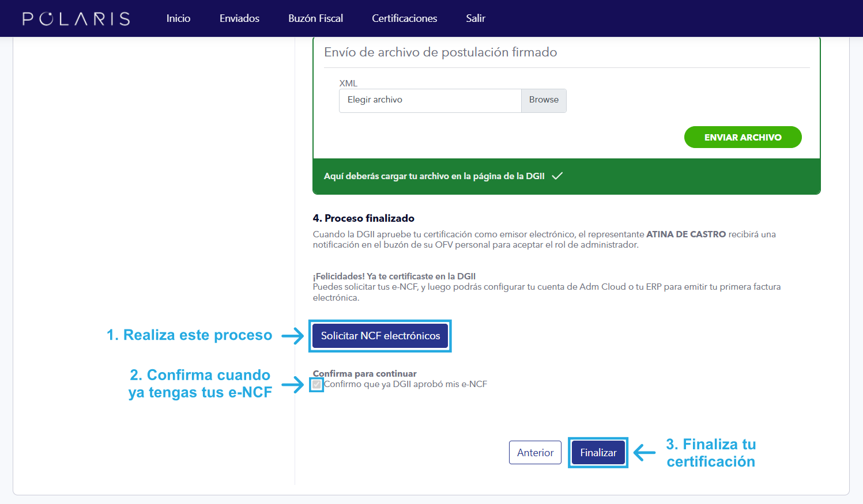Open the Enviados section
This screenshot has height=504, width=863.
[239, 18]
